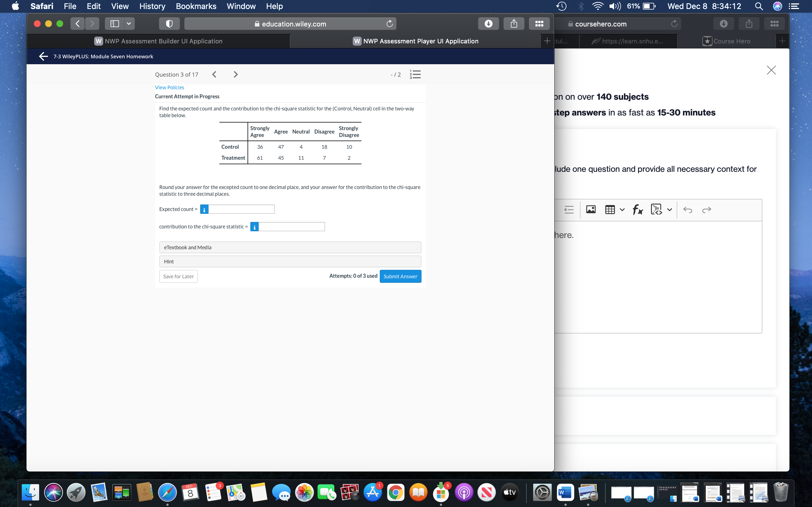Expand the Hint section
The image size is (812, 507).
[290, 262]
